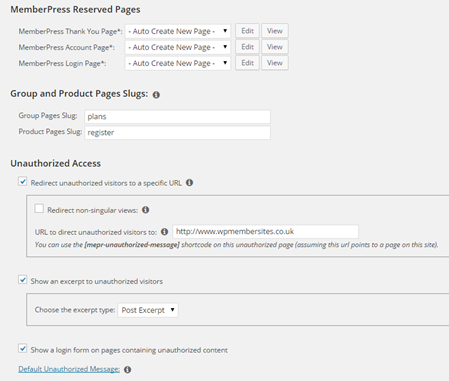Click the 'MemberPress Thank You Page*:' label

point(70,31)
